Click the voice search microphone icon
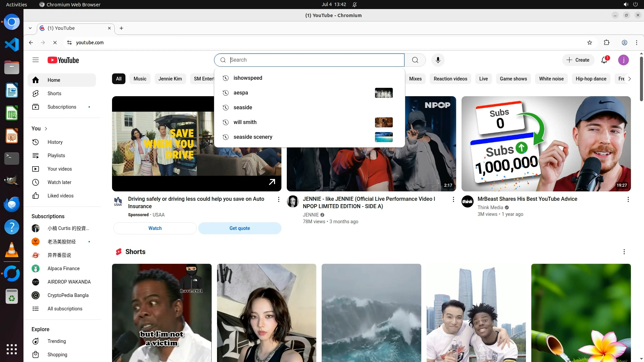Screen dimensions: 644x362 pos(438,60)
